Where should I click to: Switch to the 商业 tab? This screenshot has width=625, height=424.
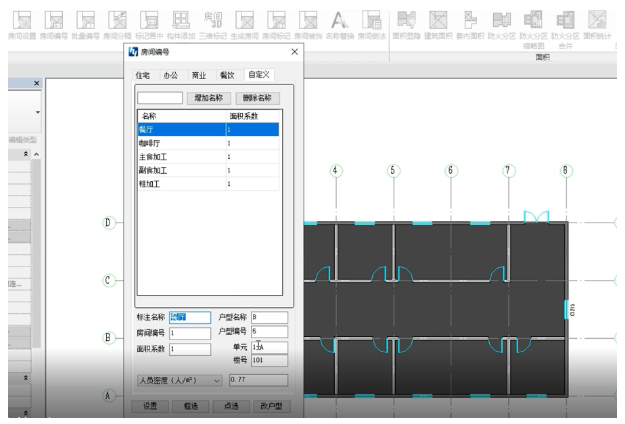tap(199, 75)
